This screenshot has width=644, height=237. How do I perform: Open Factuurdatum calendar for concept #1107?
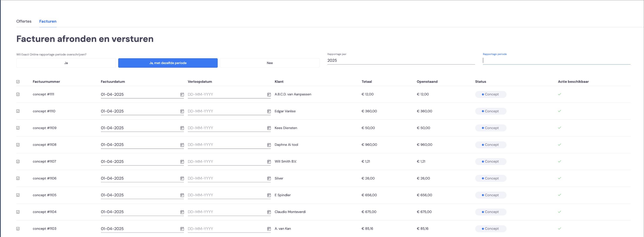[x=182, y=162]
